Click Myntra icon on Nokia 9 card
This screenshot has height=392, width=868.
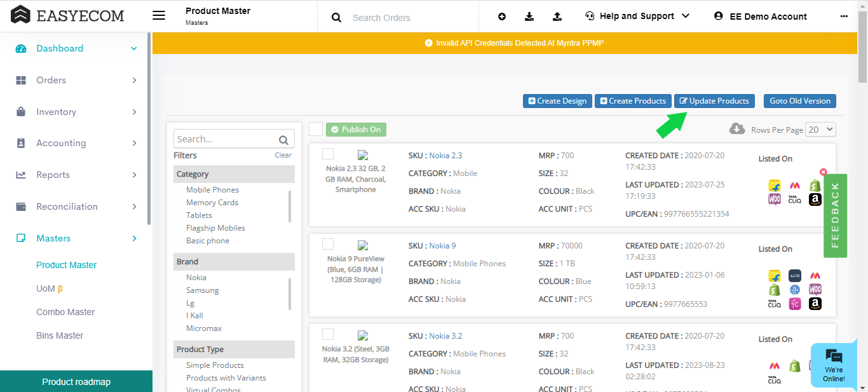(815, 276)
